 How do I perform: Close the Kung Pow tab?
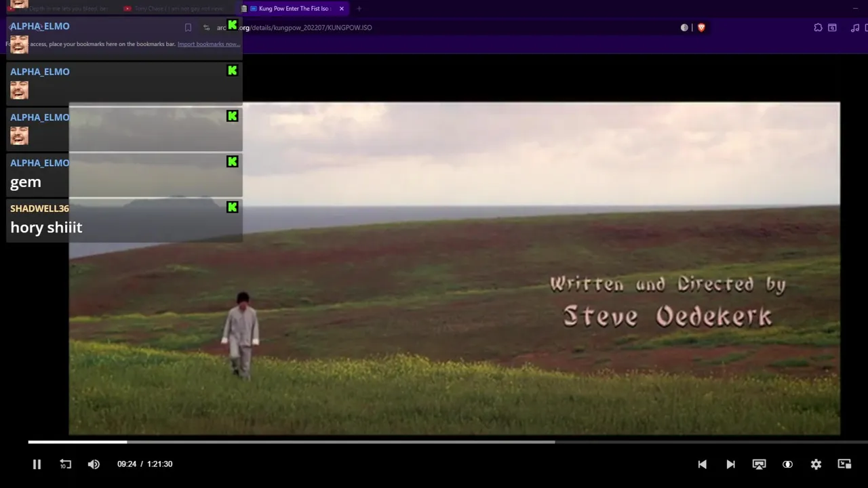tap(341, 9)
